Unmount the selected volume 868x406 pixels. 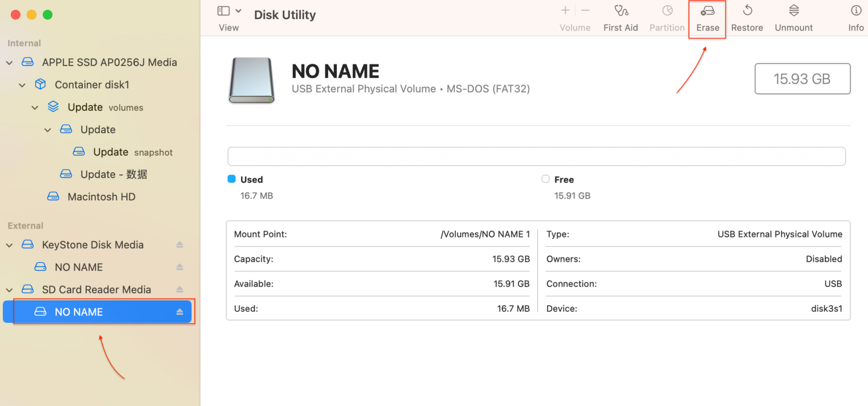[x=794, y=11]
